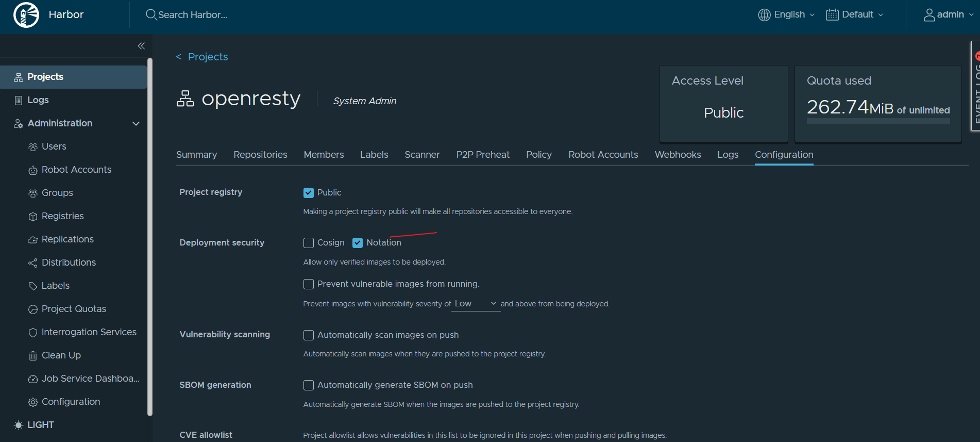
Task: Click into the Search Harbor field
Action: [x=193, y=15]
